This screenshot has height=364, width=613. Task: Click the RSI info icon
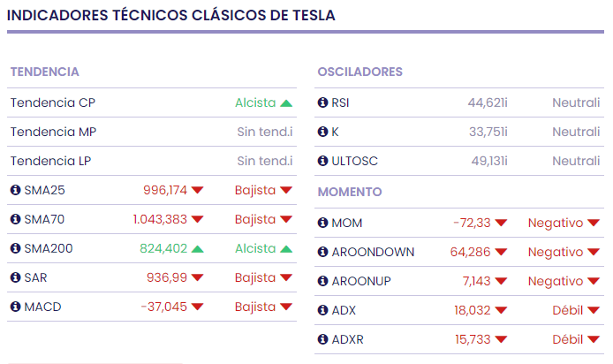click(322, 102)
